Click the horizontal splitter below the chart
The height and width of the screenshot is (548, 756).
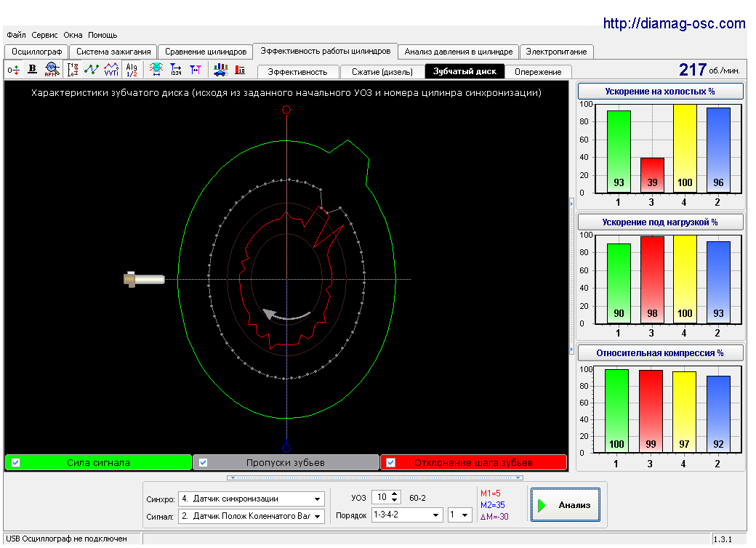coord(374,478)
